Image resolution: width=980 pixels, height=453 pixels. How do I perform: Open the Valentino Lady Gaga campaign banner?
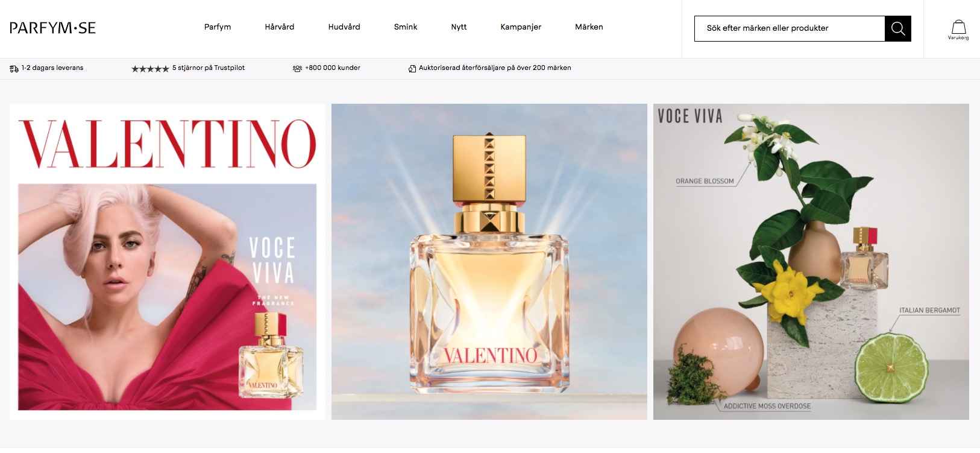tap(168, 262)
